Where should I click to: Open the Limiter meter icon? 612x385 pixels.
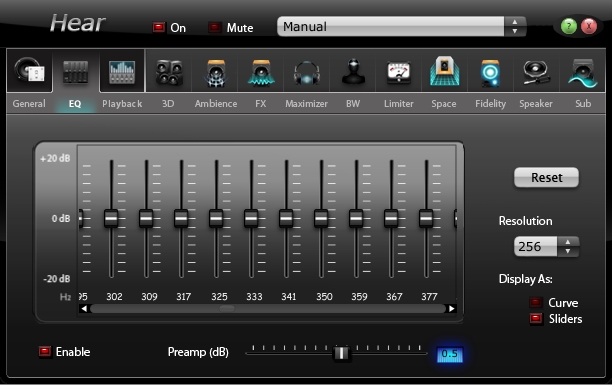click(399, 73)
